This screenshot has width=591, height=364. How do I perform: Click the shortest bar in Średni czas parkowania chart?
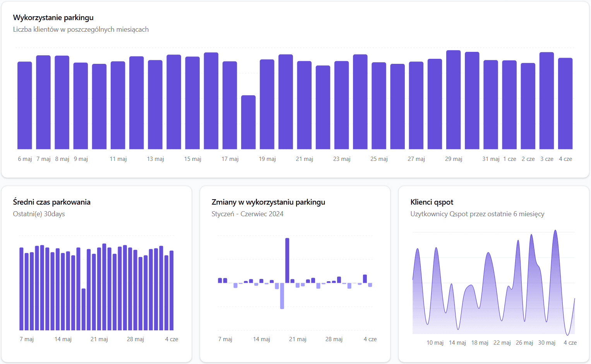pyautogui.click(x=84, y=309)
